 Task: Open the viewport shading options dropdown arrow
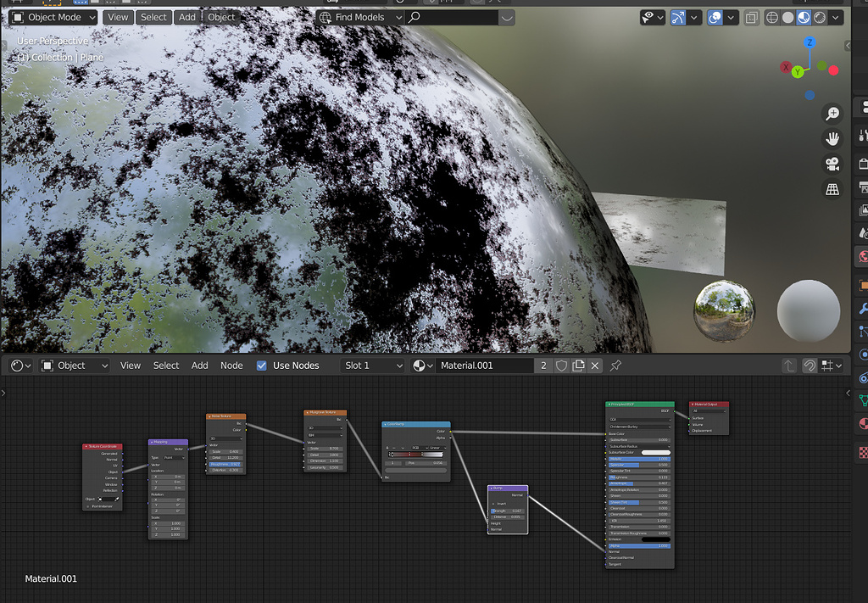835,18
